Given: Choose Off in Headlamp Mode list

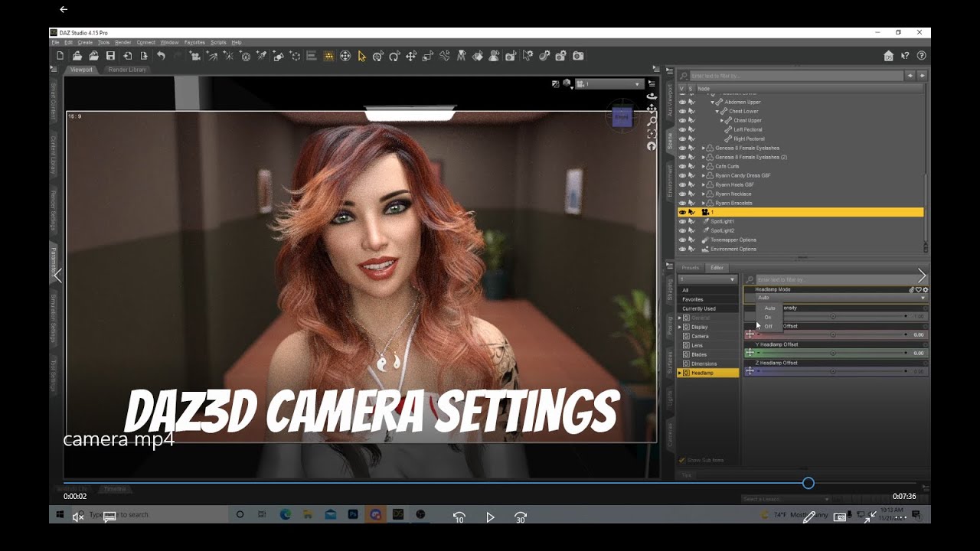Looking at the screenshot, I should pos(769,326).
